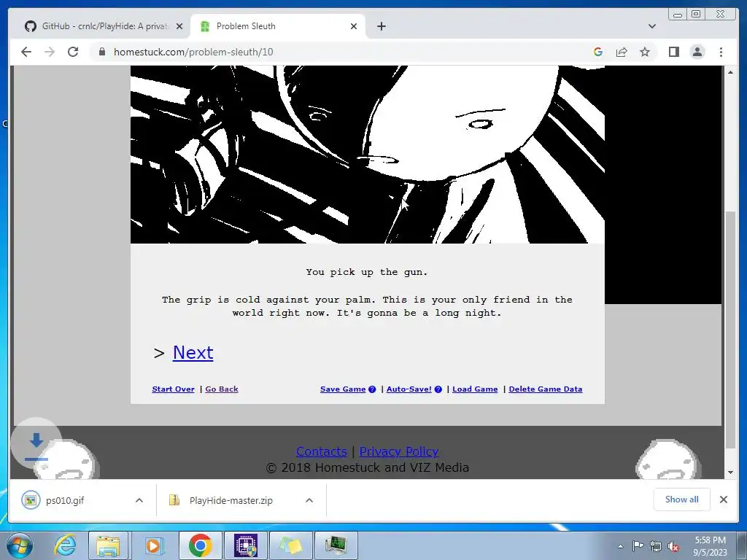Click the page scrollbar down arrow
Screen dimensions: 747x560
coord(730,472)
